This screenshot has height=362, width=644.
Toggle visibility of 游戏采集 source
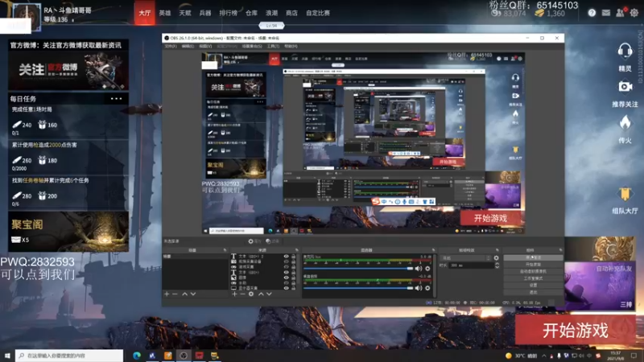click(x=287, y=267)
